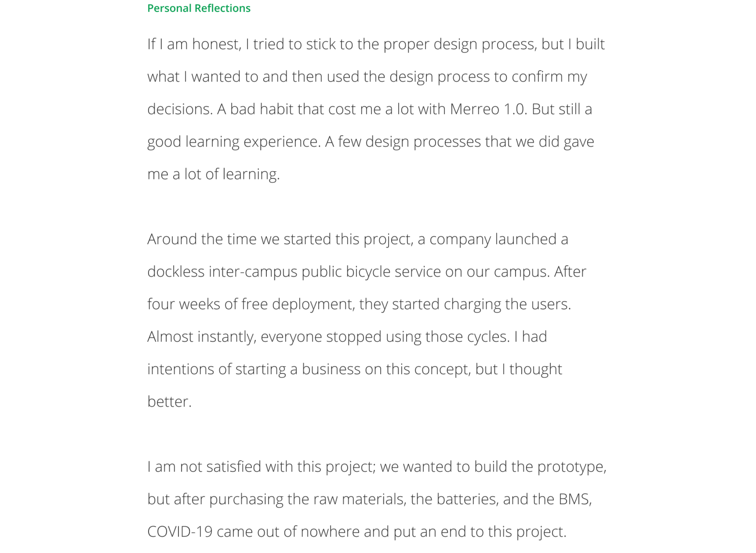This screenshot has height=553, width=756.
Task: Click the Personal Reflections heading
Action: (199, 8)
